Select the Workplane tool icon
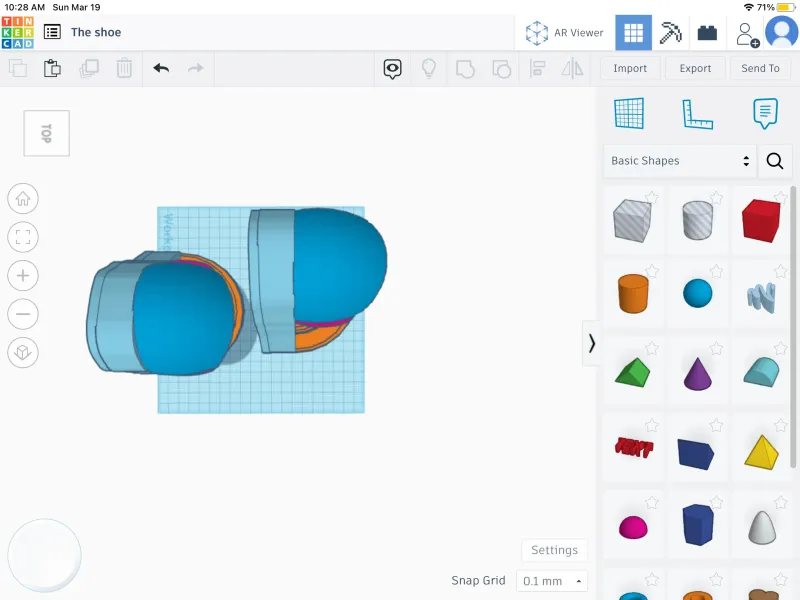 point(629,113)
